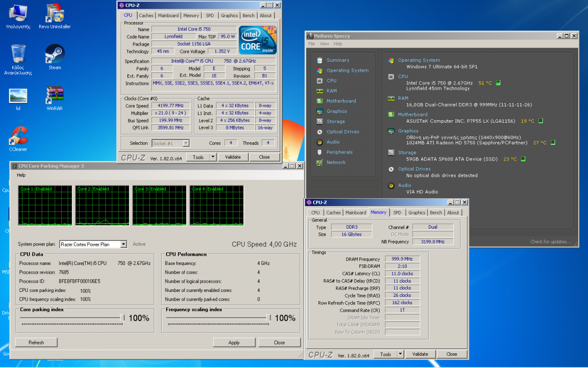This screenshot has width=588, height=368.
Task: Click the Core 1 usage graph
Action: coord(45,205)
